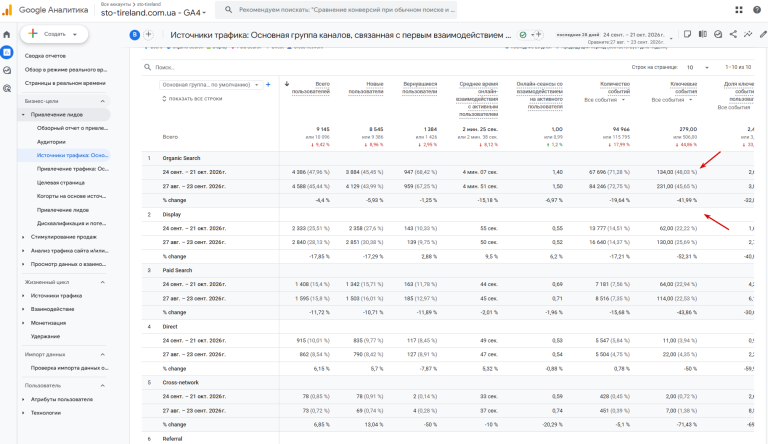Open the Reports bar chart sidebar icon
The width and height of the screenshot is (768, 444).
[7, 52]
